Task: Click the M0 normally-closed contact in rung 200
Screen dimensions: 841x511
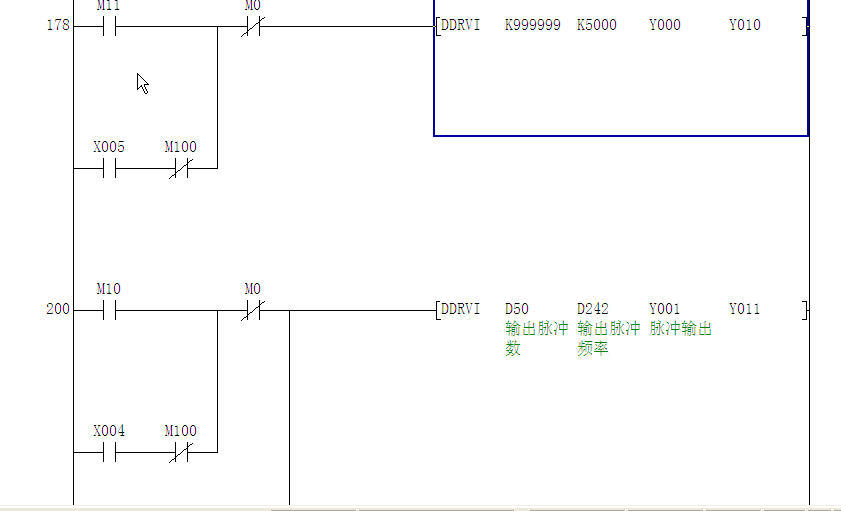Action: pos(252,310)
